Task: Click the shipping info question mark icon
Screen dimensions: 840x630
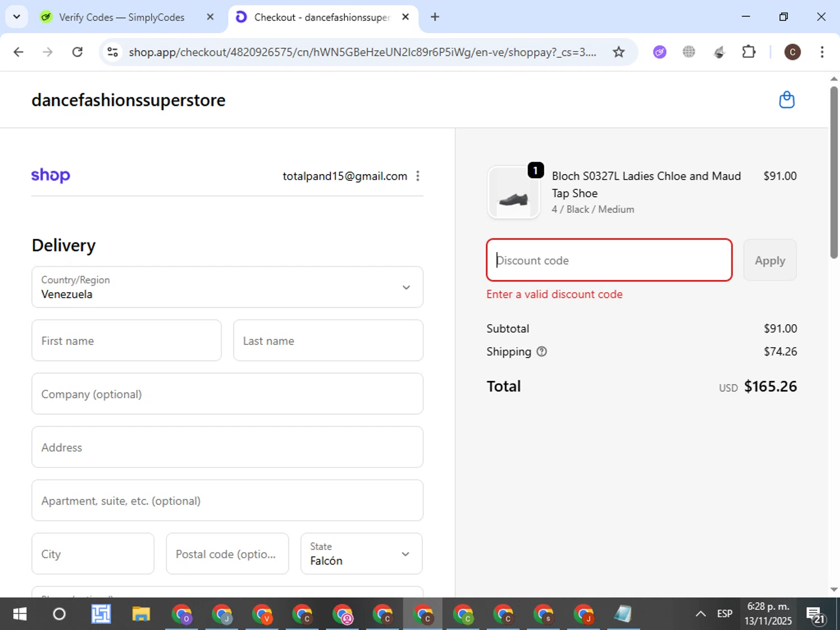Action: (x=542, y=352)
